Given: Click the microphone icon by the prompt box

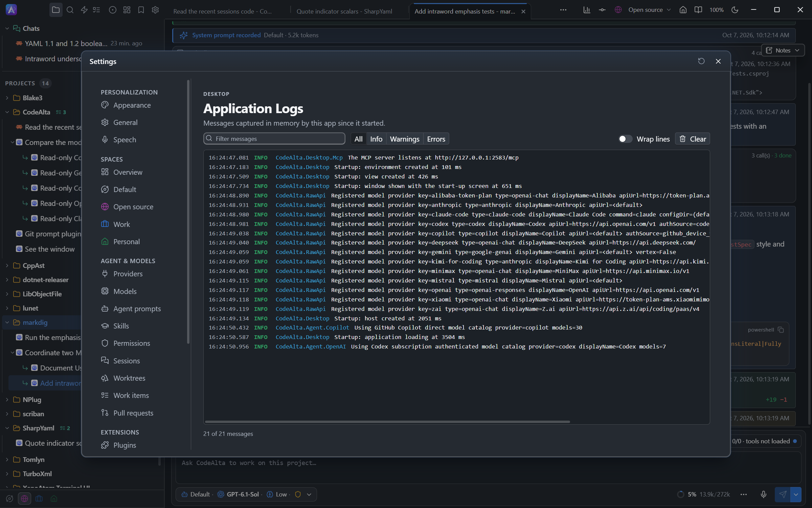Looking at the screenshot, I should click(x=764, y=494).
